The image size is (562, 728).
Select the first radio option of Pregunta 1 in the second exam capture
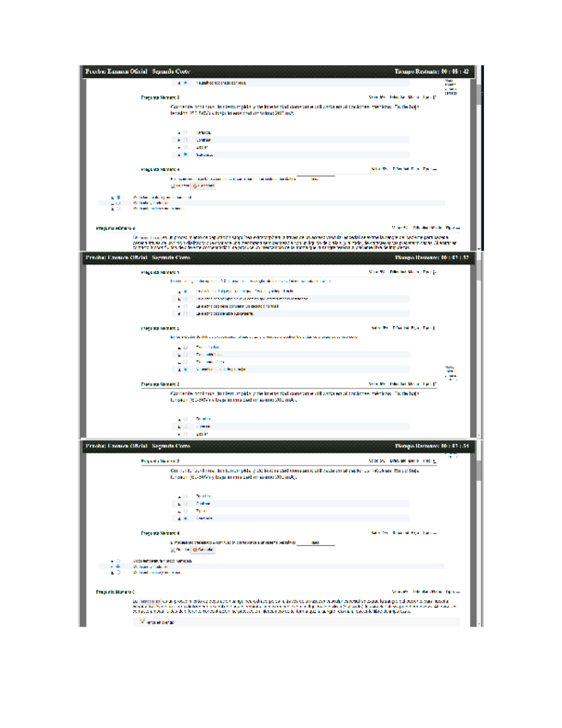[185, 292]
